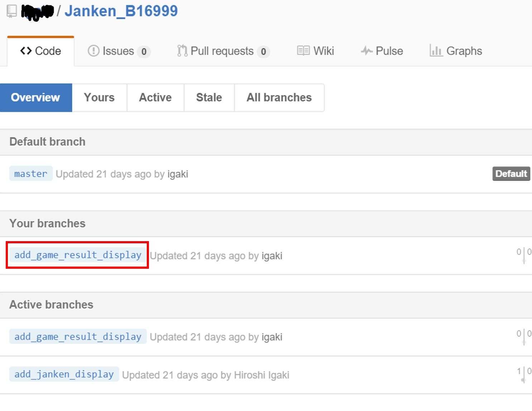Open the All branches filter tab
Screen dimensions: 532x411
point(279,97)
